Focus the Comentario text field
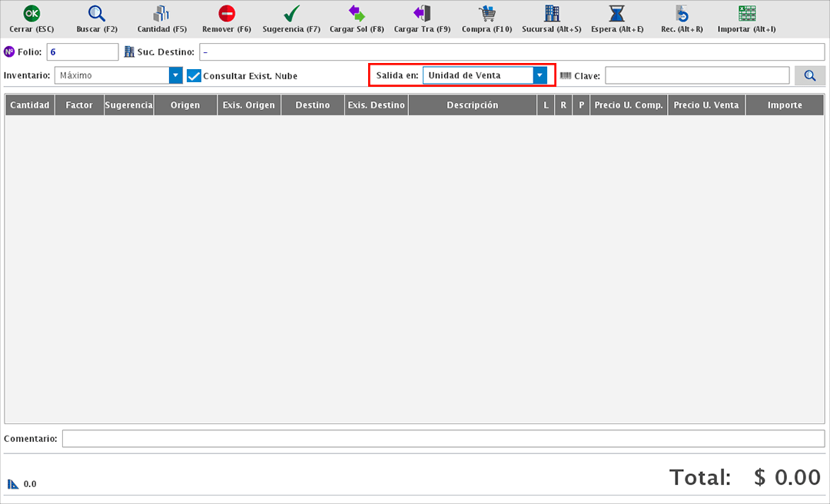830x504 pixels. [443, 438]
